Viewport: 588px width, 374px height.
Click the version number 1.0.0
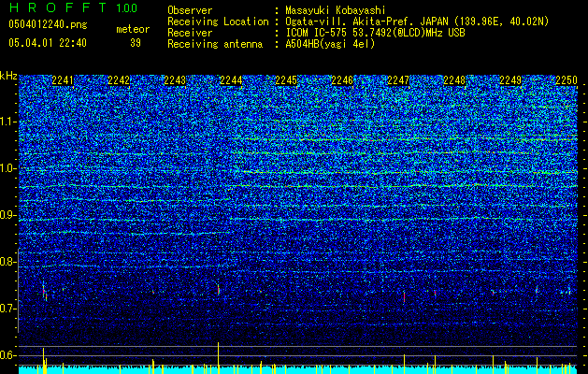127,8
